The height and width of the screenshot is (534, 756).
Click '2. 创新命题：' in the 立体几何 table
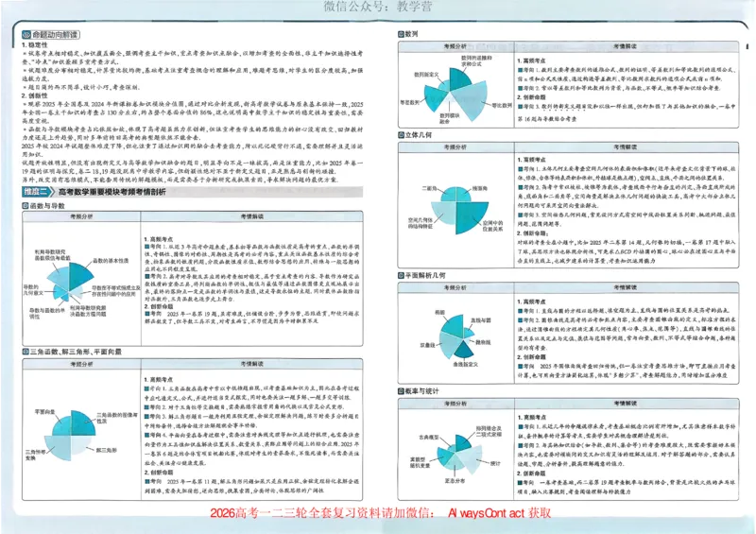533,233
